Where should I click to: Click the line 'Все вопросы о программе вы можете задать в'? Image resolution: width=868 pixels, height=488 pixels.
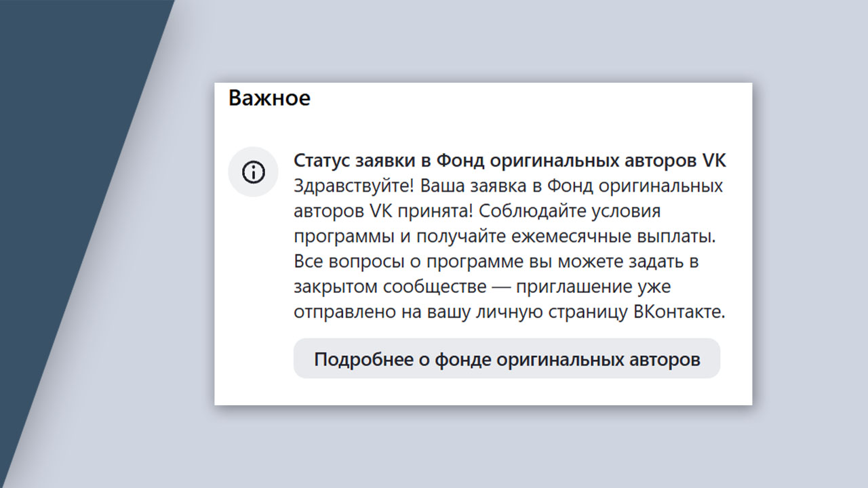[496, 262]
